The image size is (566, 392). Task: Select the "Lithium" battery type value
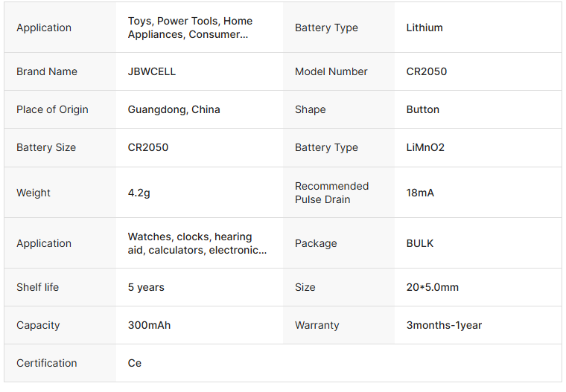(x=424, y=28)
